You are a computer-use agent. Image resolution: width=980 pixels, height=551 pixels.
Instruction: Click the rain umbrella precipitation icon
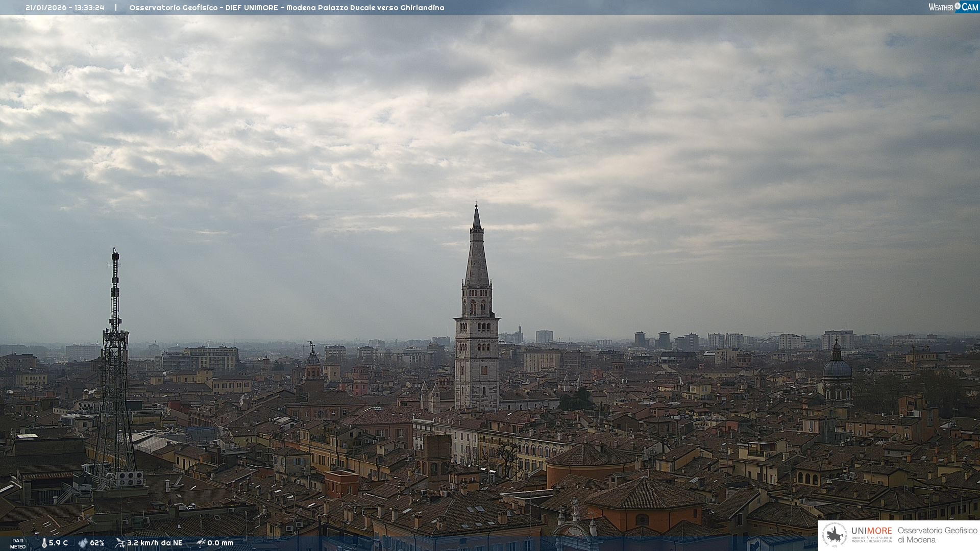point(201,543)
